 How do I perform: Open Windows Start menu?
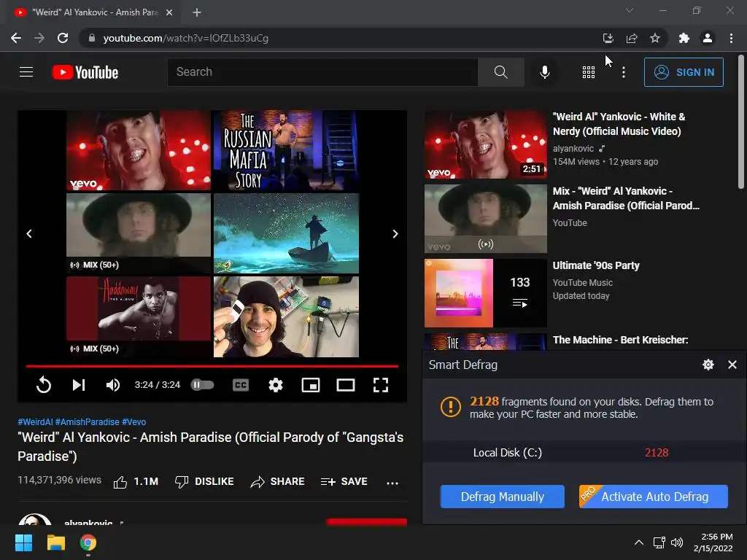pyautogui.click(x=23, y=542)
